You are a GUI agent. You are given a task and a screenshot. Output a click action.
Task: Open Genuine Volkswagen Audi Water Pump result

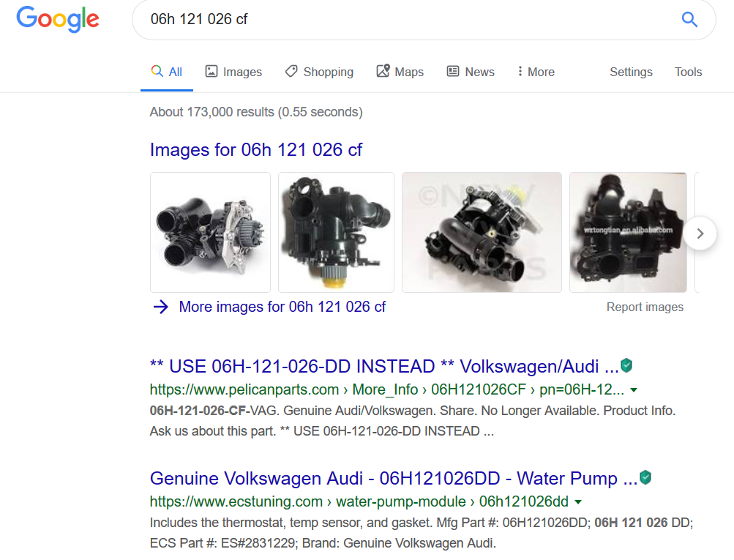393,479
